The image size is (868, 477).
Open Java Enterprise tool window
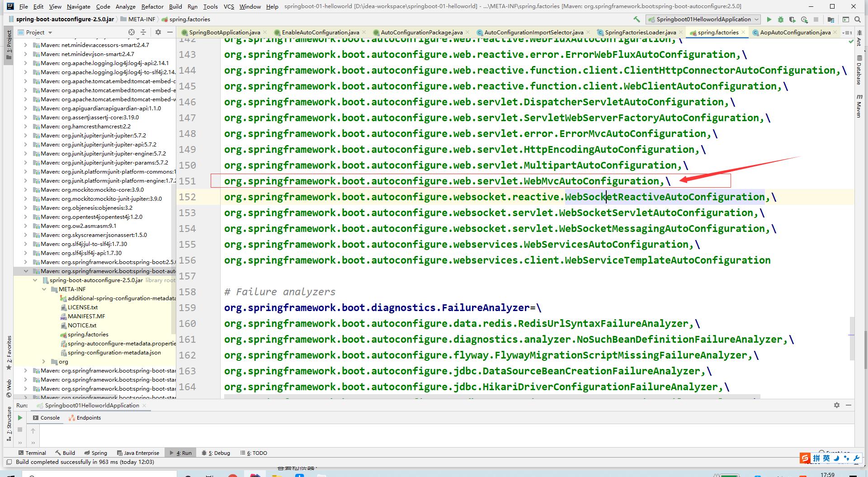click(x=138, y=453)
